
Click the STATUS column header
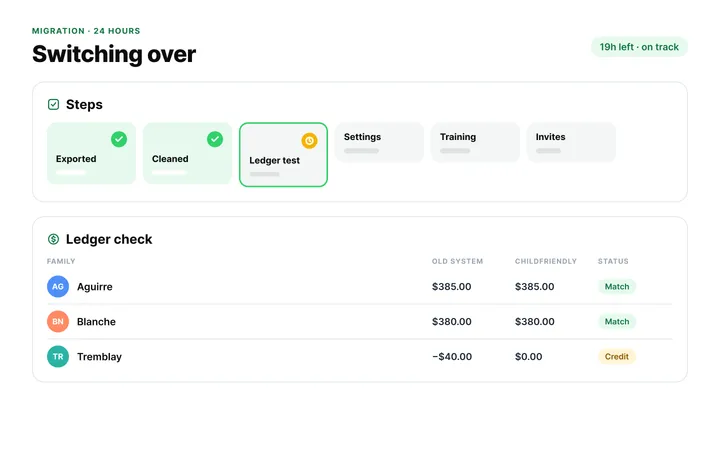(x=613, y=261)
